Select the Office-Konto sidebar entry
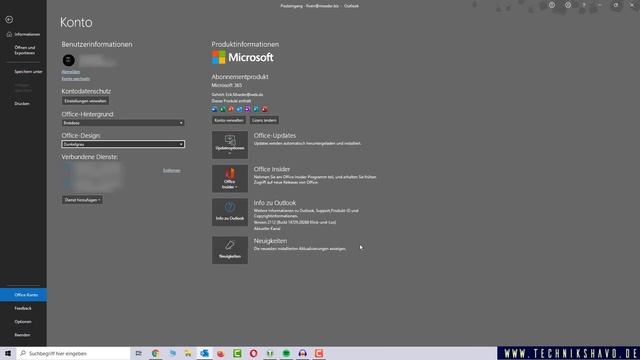The width and height of the screenshot is (640, 360). coord(23,295)
